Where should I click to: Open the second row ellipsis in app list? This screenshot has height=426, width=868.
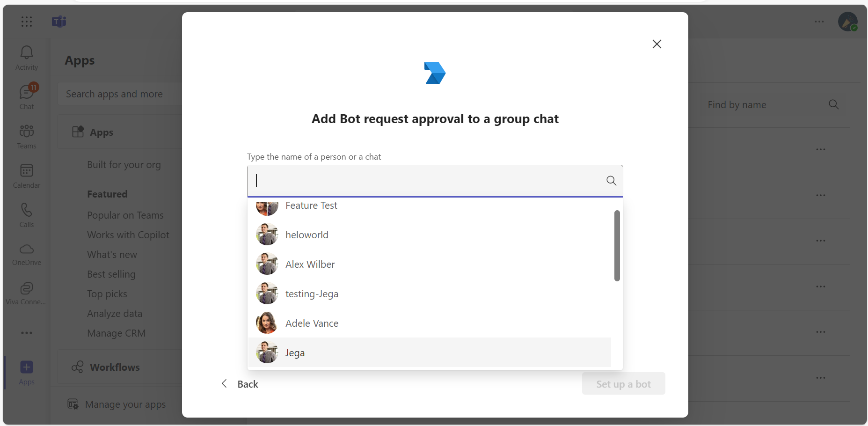(821, 195)
